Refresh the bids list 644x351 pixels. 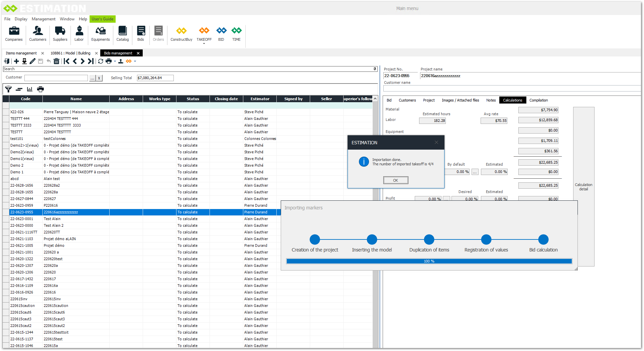point(101,61)
